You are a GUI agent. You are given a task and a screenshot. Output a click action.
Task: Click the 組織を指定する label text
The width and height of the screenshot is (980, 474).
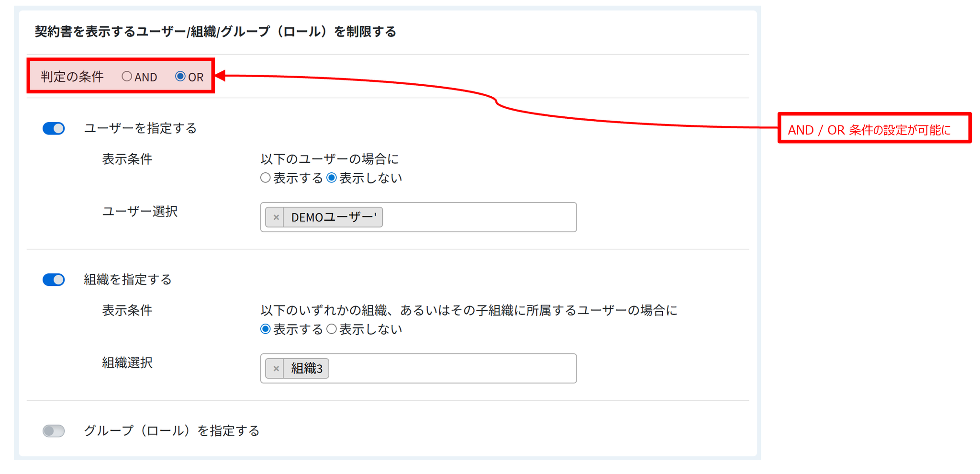coord(128,280)
